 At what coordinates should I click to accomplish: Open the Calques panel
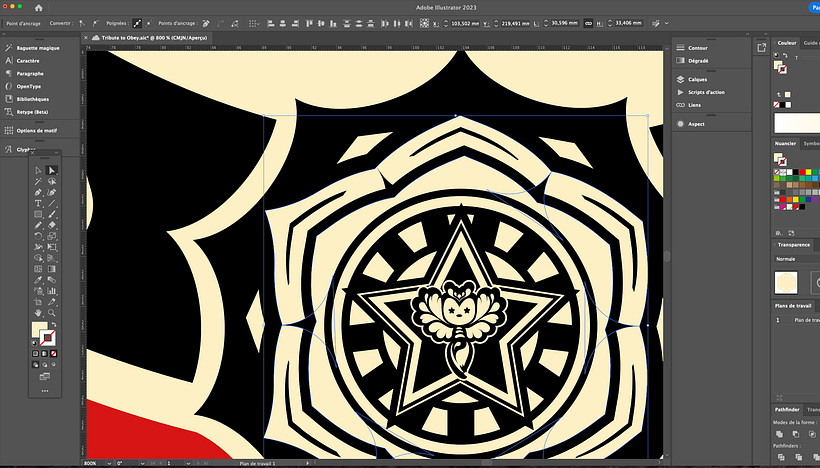pos(698,79)
